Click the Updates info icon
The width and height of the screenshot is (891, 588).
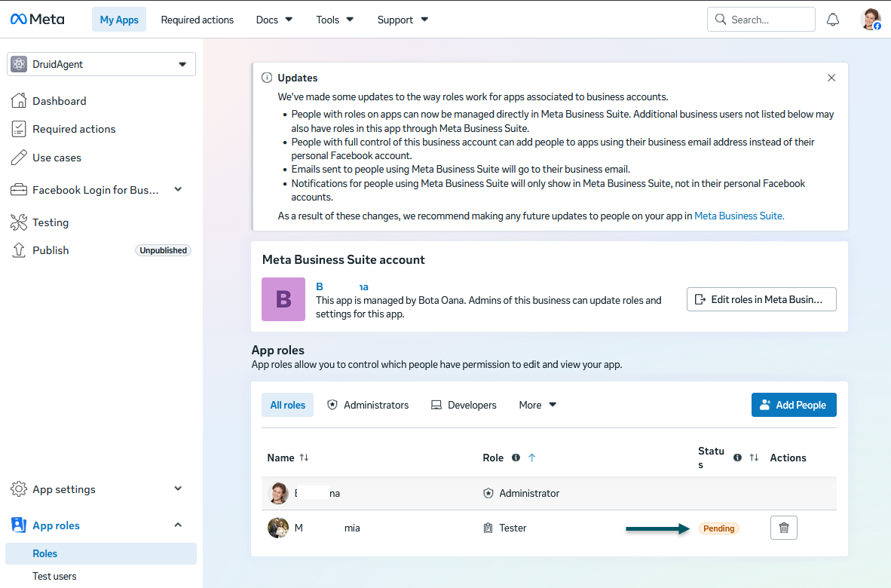click(267, 78)
